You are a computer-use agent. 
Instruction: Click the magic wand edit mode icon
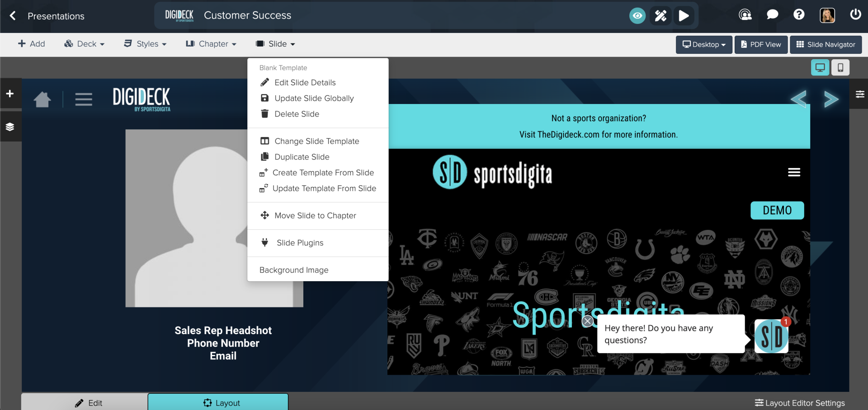(660, 16)
